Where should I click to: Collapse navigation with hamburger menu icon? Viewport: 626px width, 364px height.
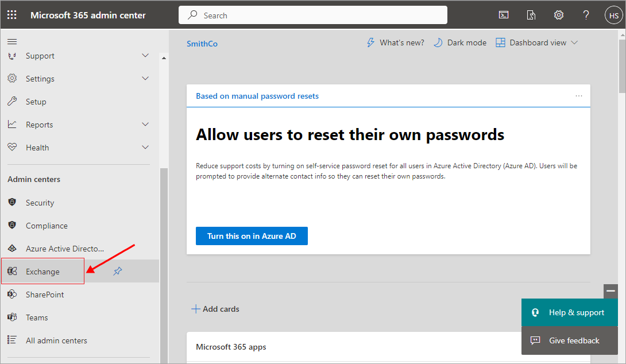[x=12, y=41]
